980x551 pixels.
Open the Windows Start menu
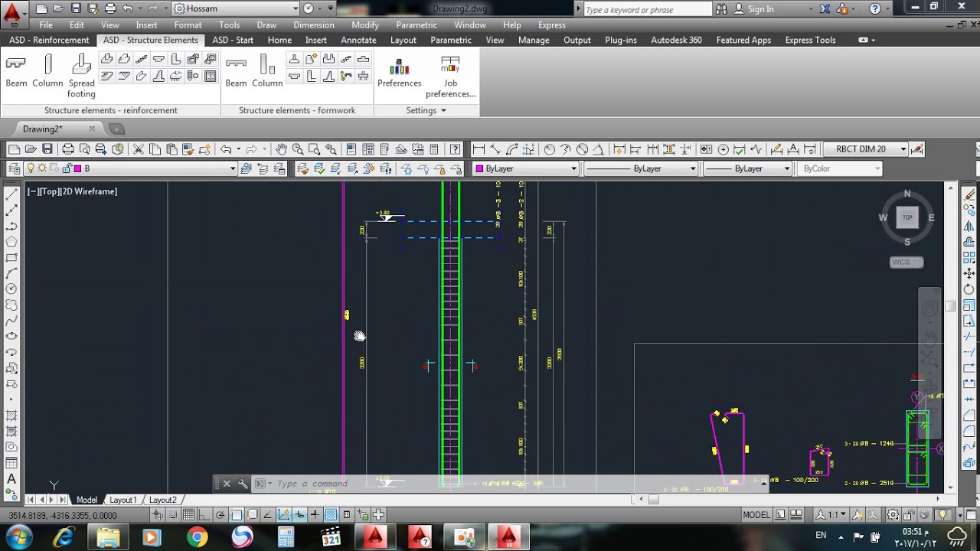tap(18, 537)
